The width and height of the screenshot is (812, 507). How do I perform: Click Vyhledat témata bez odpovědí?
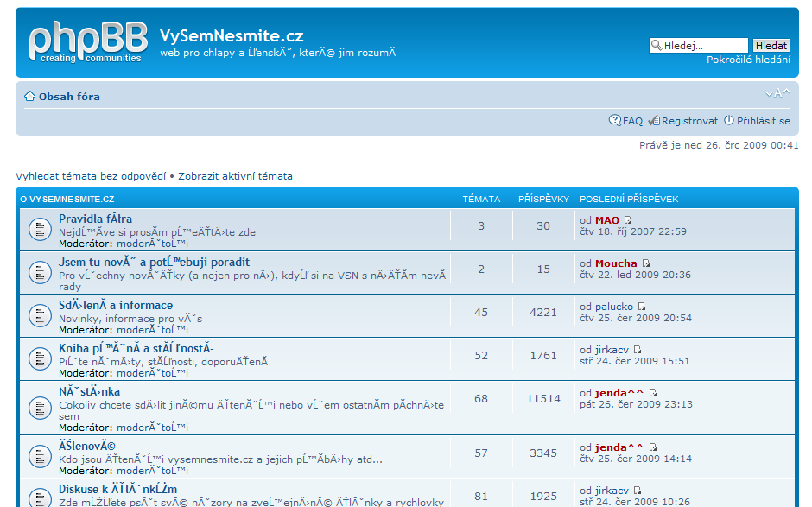[91, 176]
